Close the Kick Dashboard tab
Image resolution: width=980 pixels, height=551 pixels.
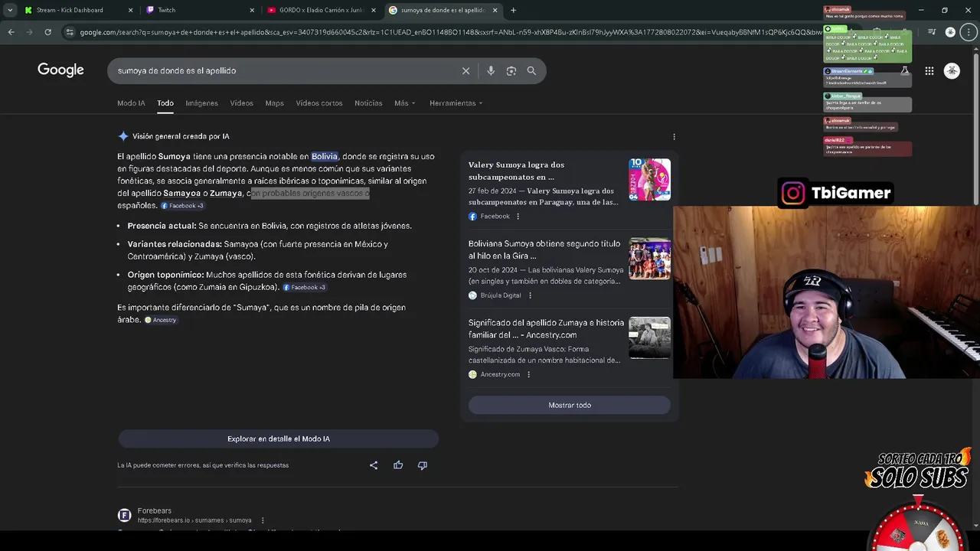pos(130,10)
